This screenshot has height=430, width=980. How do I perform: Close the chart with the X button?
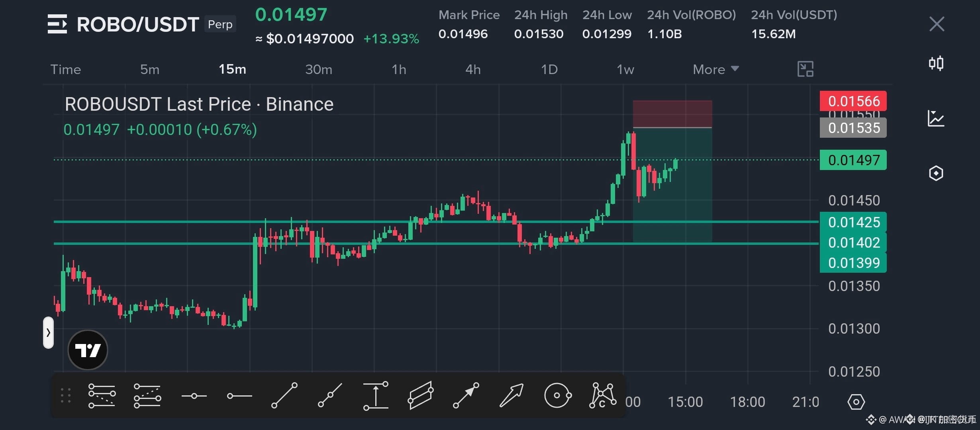[937, 24]
